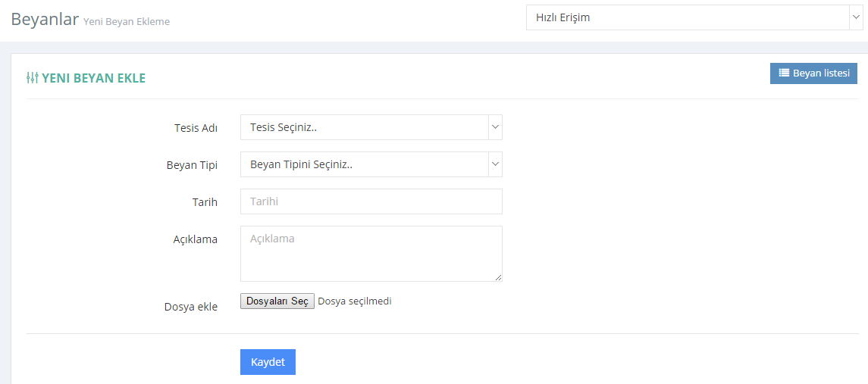Click into the Açıklama text area
This screenshot has width=868, height=384.
tap(371, 254)
